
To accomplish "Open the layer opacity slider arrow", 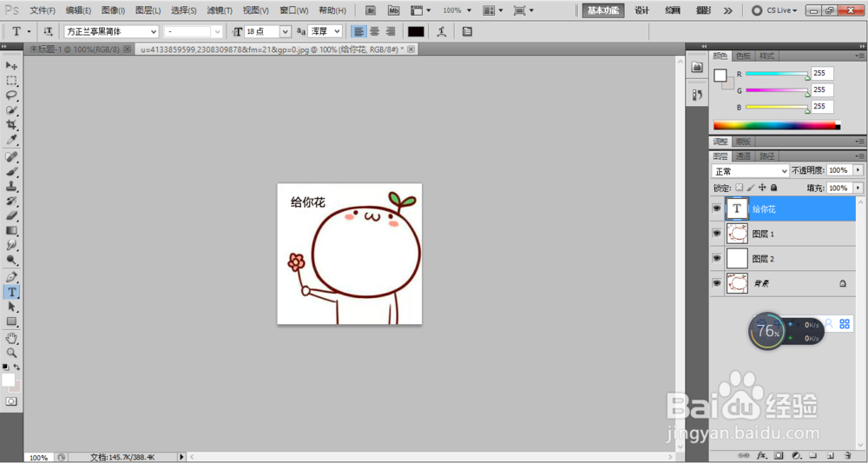I will (858, 170).
